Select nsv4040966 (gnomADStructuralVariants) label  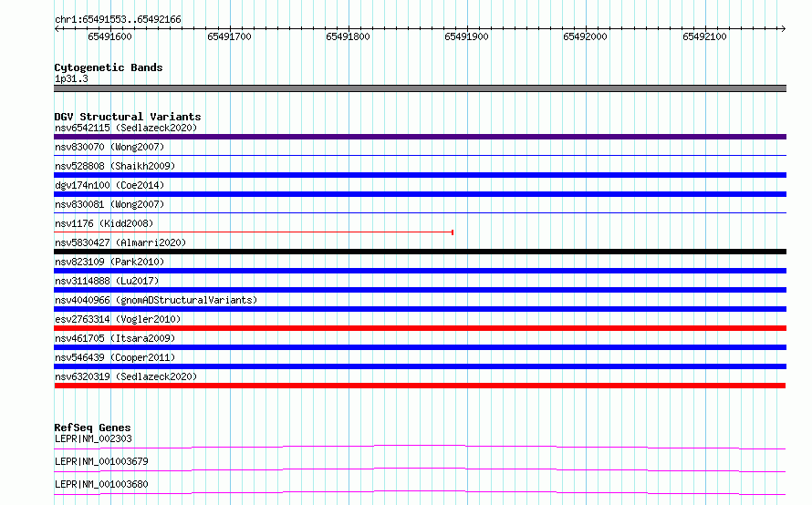click(x=156, y=300)
